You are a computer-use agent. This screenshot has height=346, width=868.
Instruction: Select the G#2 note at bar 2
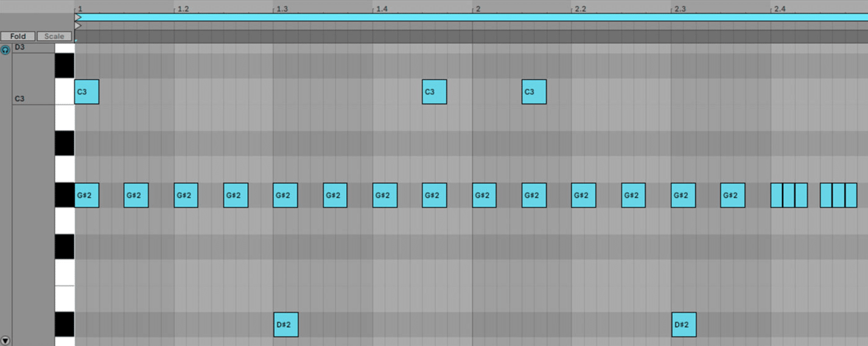coord(484,195)
